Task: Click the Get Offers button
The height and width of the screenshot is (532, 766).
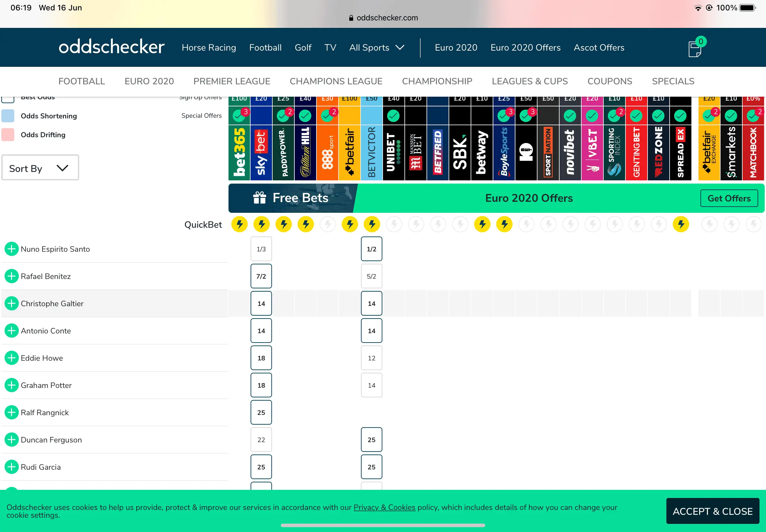Action: tap(729, 198)
